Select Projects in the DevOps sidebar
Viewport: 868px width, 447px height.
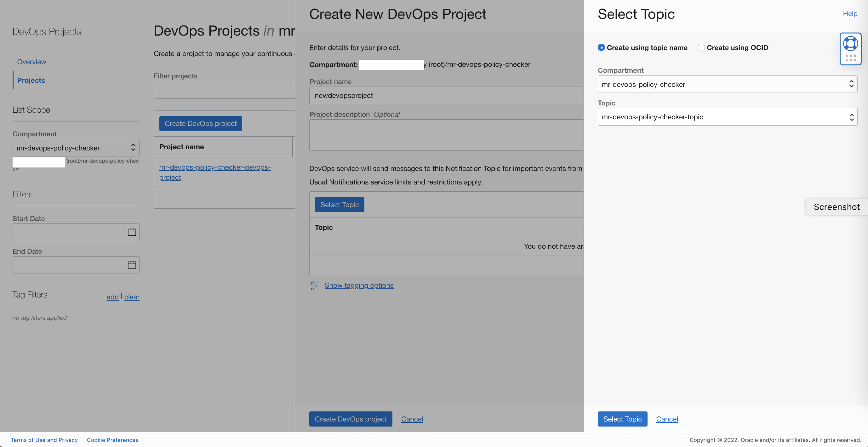(31, 80)
